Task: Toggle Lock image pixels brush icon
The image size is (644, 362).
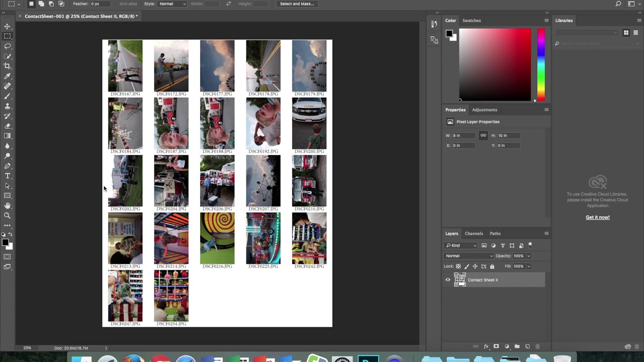Action: click(x=466, y=266)
